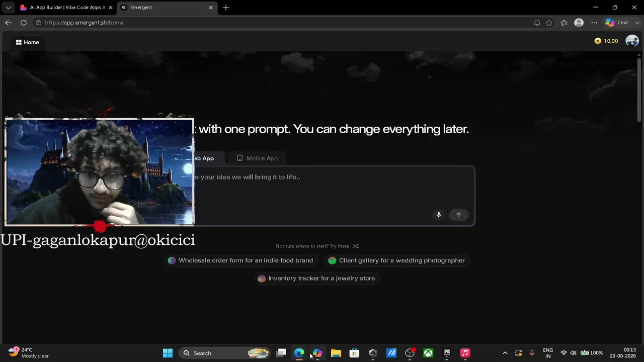644x362 pixels.
Task: Open the weather widget showing 24°C
Action: (29, 353)
